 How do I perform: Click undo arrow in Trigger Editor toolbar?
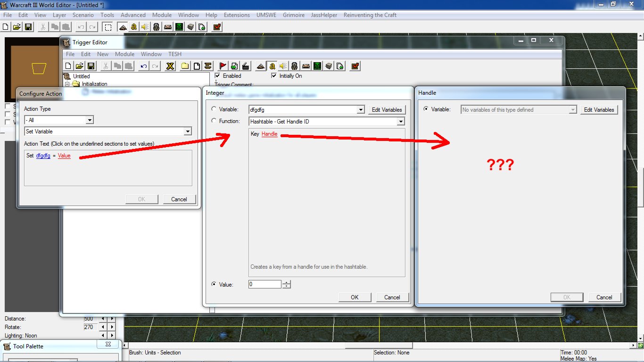coord(144,66)
